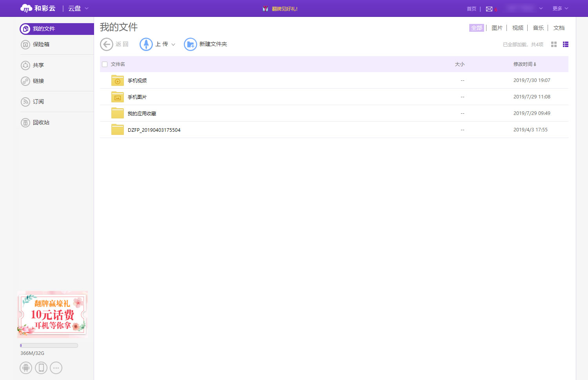Open the recycle bin 回收站
Image resolution: width=588 pixels, height=380 pixels.
(41, 122)
